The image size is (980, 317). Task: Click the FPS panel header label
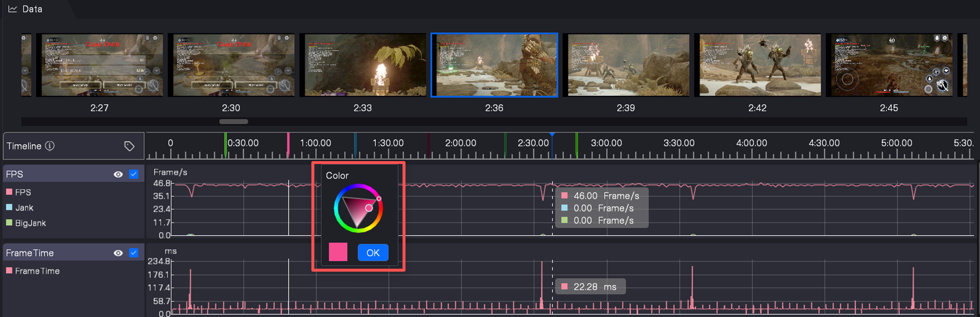tap(14, 174)
